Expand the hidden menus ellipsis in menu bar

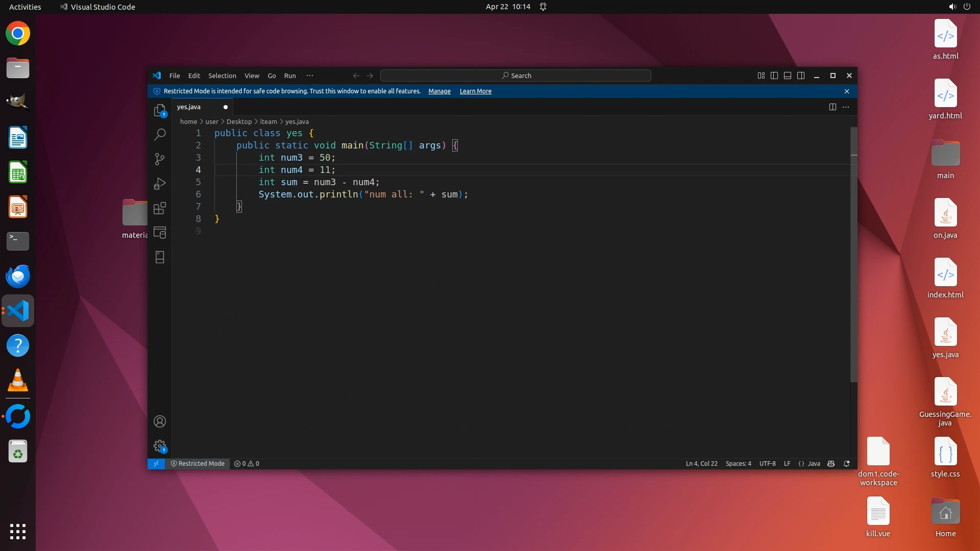(x=310, y=76)
